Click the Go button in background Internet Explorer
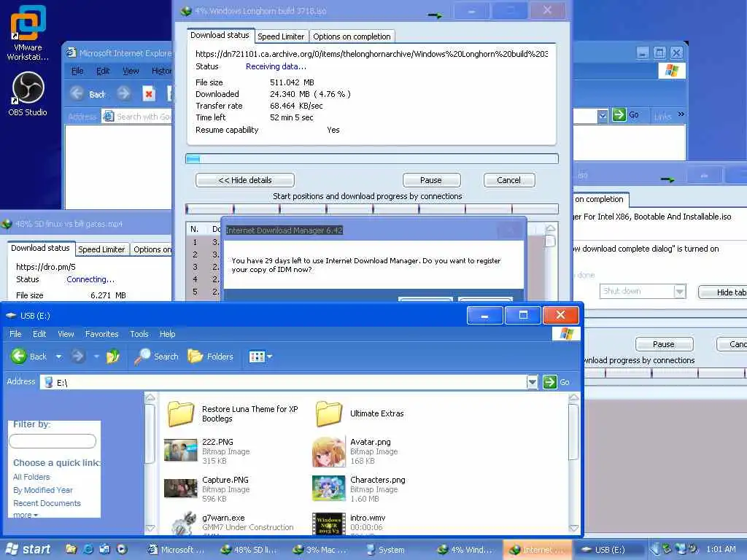This screenshot has height=560, width=747. click(x=625, y=114)
